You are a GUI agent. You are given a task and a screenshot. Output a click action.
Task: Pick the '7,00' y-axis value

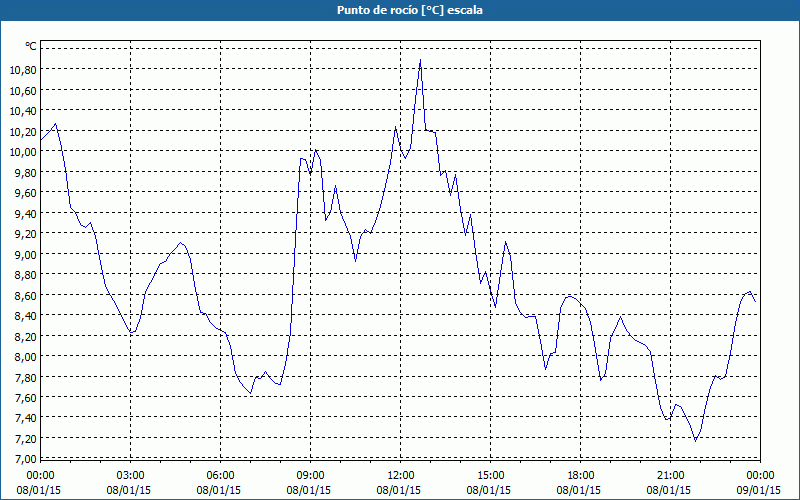(x=26, y=459)
